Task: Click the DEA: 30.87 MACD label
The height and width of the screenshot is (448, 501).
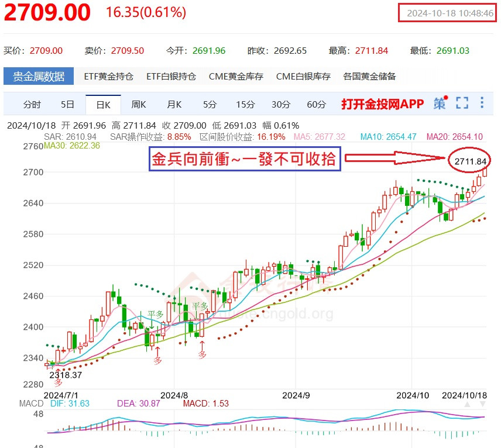Action: coord(138,404)
